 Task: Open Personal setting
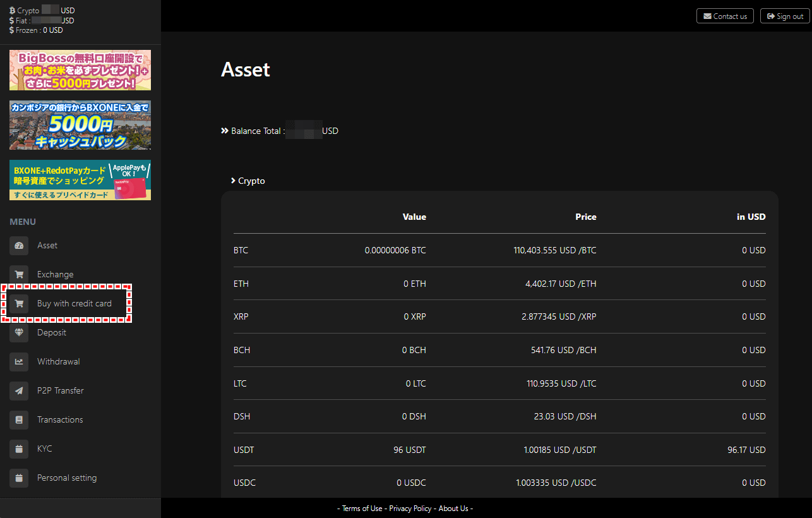point(67,478)
